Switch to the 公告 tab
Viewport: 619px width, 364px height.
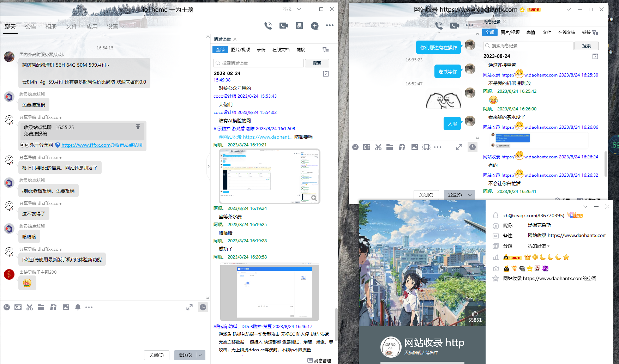[31, 26]
